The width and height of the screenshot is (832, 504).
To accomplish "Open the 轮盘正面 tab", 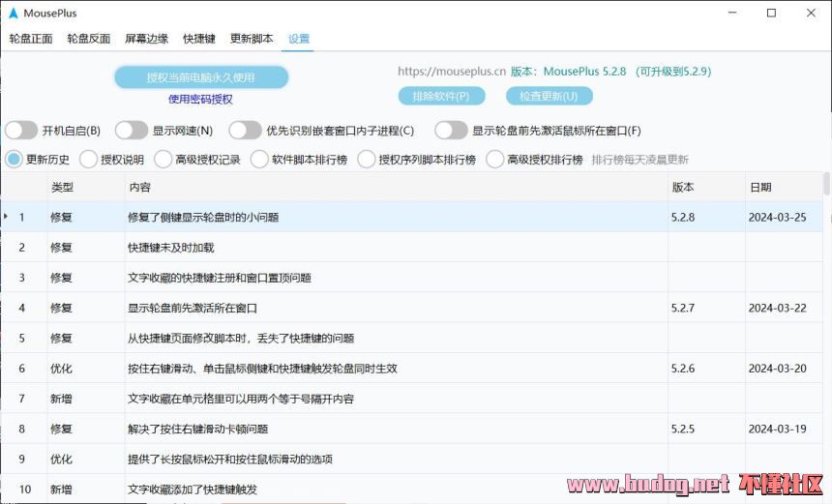I will pyautogui.click(x=31, y=39).
